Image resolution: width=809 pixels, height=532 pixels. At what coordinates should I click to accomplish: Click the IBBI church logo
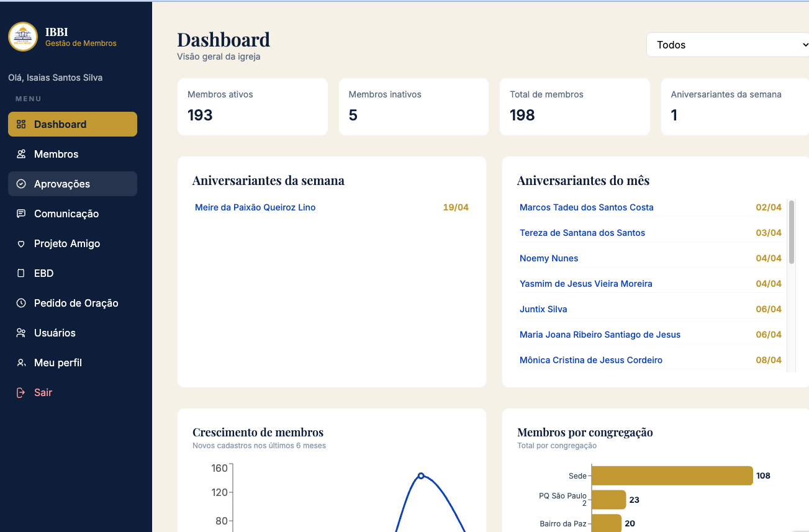click(23, 37)
